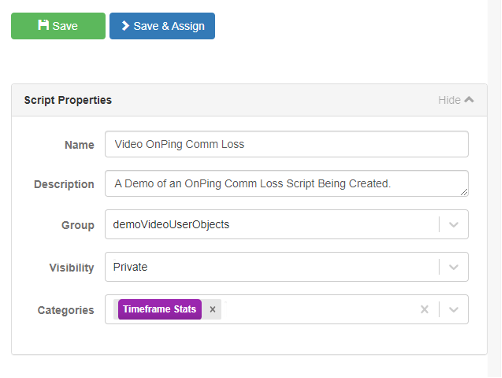Expand the Categories dropdown chevron
The image size is (502, 378).
pyautogui.click(x=454, y=310)
